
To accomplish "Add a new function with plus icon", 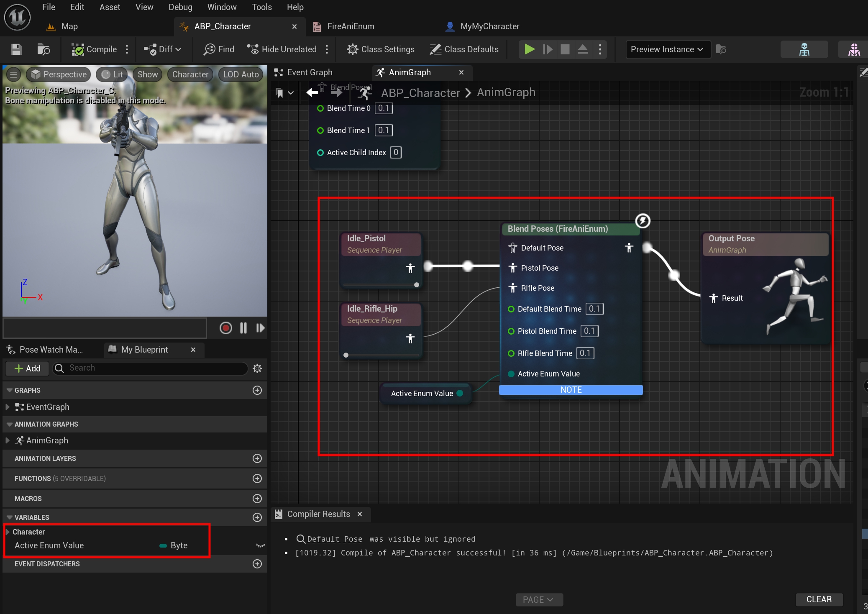I will click(257, 478).
